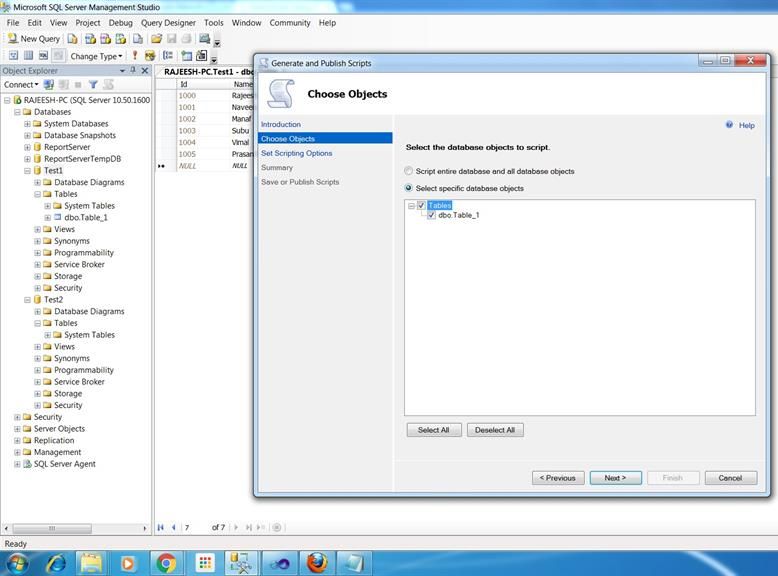Select Script entire database radio button
Screen dimensions: 778x576
(408, 171)
